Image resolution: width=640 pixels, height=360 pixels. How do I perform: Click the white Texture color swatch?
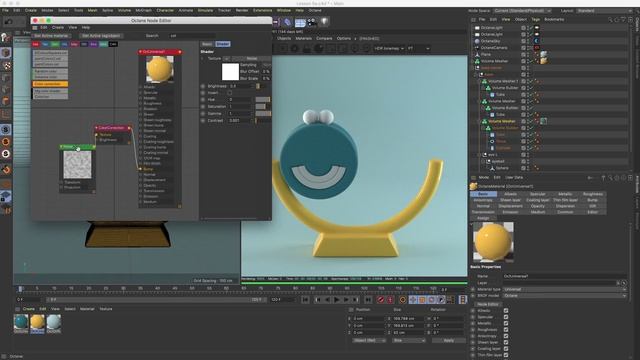[x=230, y=72]
